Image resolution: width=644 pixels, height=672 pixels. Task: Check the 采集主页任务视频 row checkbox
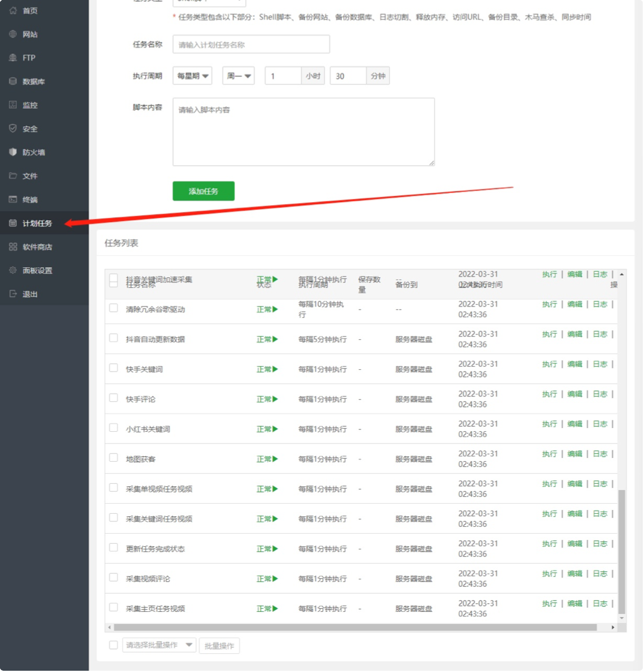pyautogui.click(x=113, y=608)
